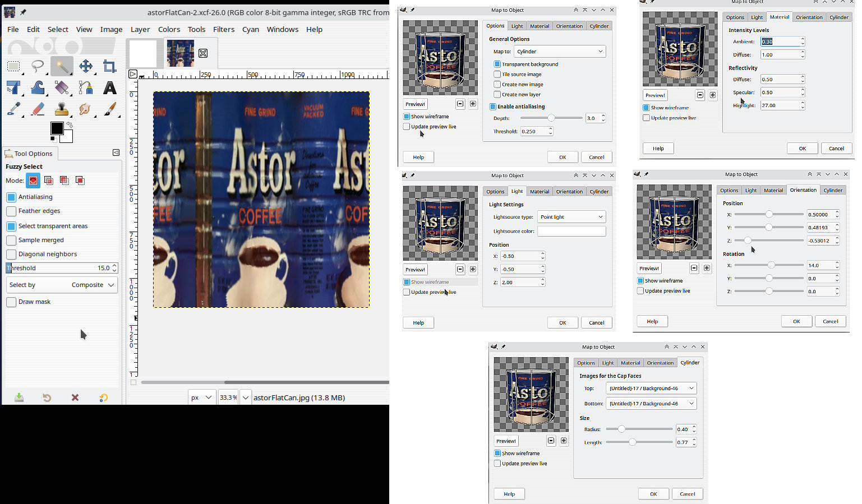The height and width of the screenshot is (504, 862).
Task: Select the Unified Transform tool
Action: click(x=13, y=87)
